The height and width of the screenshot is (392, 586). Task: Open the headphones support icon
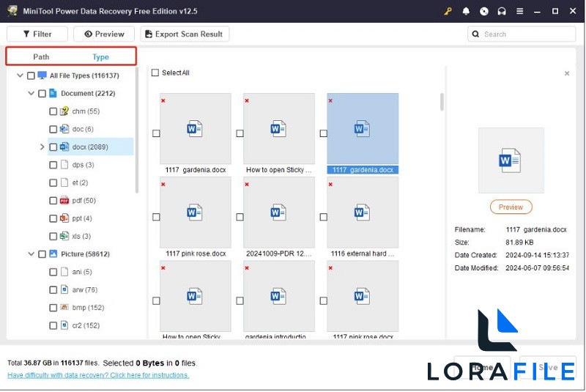point(502,11)
